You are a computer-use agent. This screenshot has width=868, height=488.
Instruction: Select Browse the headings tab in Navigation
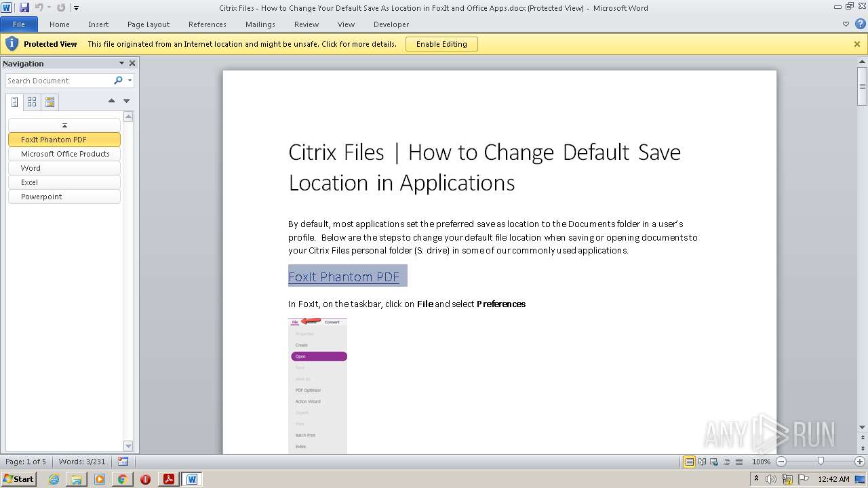(x=15, y=102)
